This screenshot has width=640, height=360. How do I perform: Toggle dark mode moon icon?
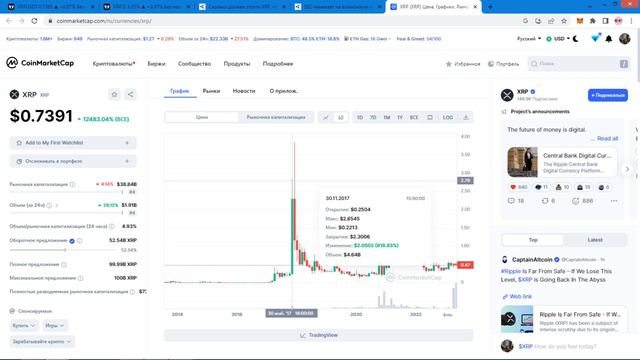point(576,39)
